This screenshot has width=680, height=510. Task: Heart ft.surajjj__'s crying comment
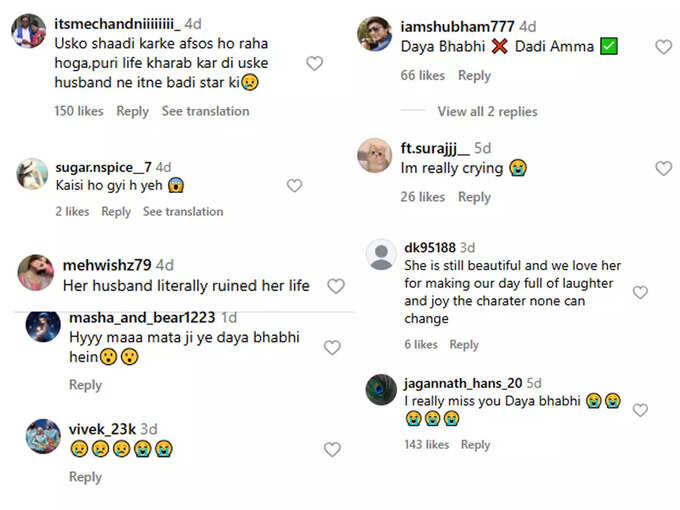point(664,168)
